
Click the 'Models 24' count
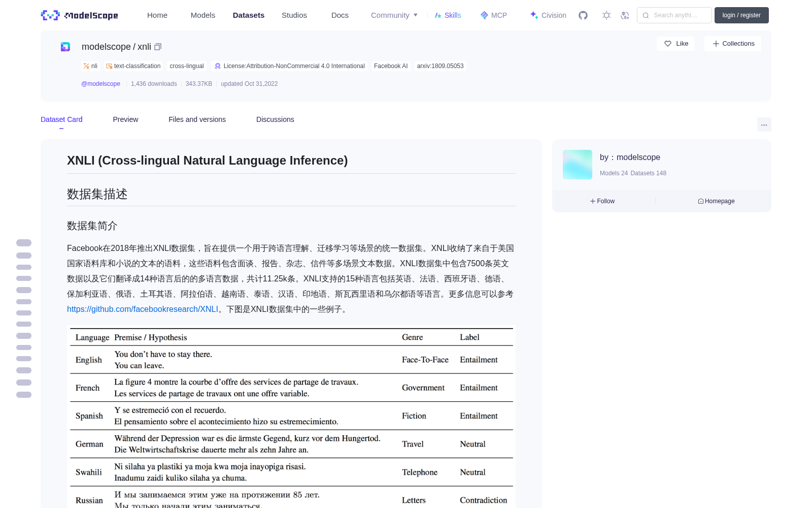(614, 173)
